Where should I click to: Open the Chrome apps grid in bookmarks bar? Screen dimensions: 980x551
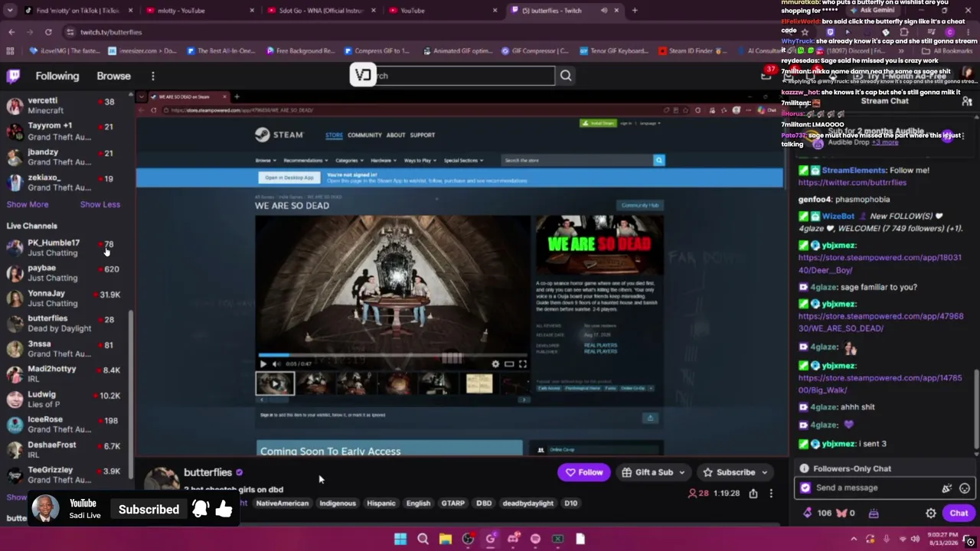(10, 51)
